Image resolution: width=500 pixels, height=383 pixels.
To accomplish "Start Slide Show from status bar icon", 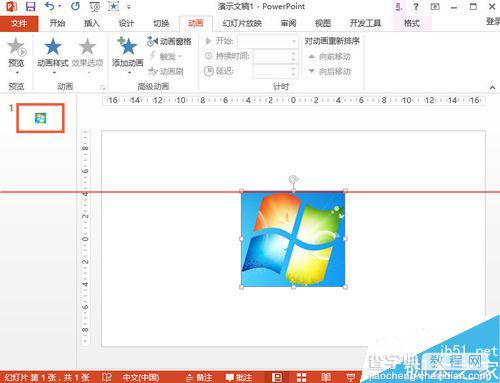I will pyautogui.click(x=350, y=377).
